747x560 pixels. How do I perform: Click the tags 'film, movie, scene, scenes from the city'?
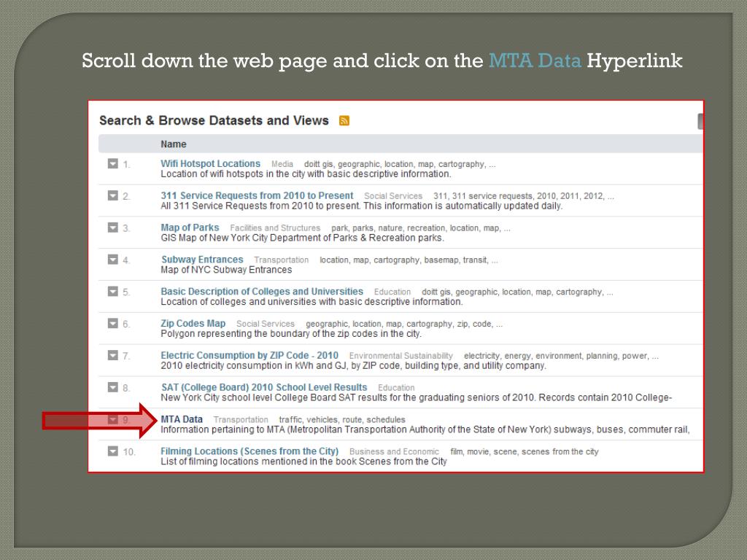[x=524, y=451]
